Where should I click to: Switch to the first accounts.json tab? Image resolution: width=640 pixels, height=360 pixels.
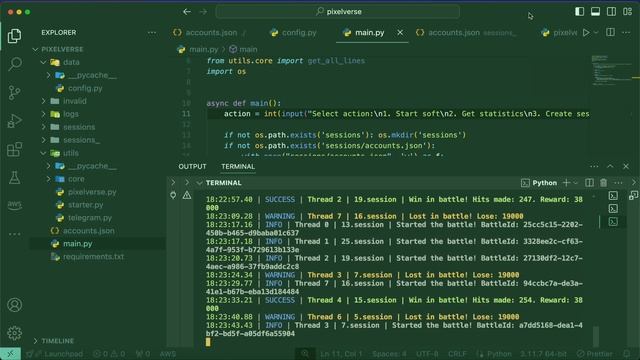click(211, 33)
